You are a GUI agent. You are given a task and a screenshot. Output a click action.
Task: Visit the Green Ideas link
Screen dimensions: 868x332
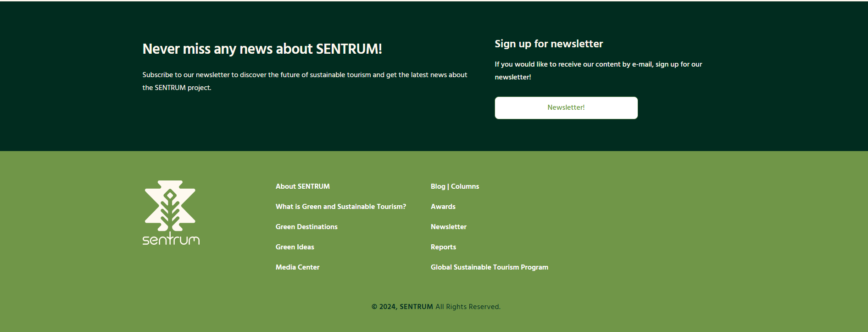tap(295, 247)
